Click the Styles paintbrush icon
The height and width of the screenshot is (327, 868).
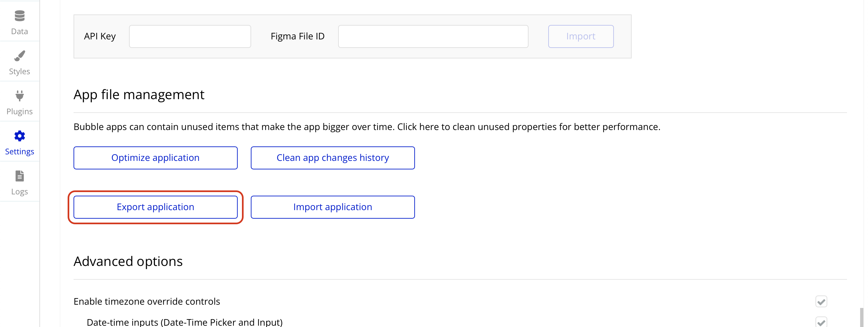[x=20, y=56]
